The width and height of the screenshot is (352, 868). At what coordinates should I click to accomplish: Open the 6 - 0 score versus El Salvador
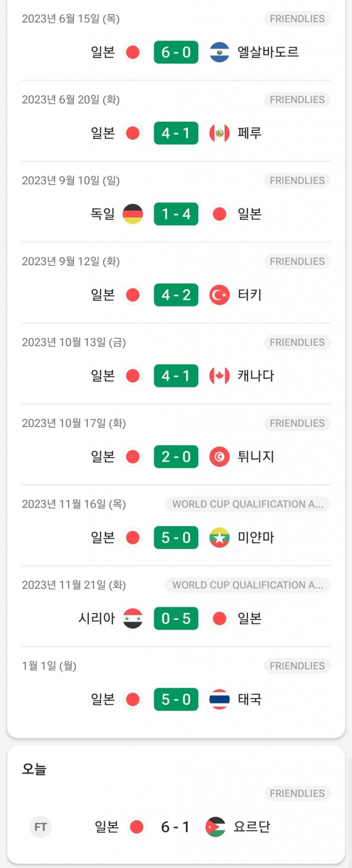click(176, 52)
